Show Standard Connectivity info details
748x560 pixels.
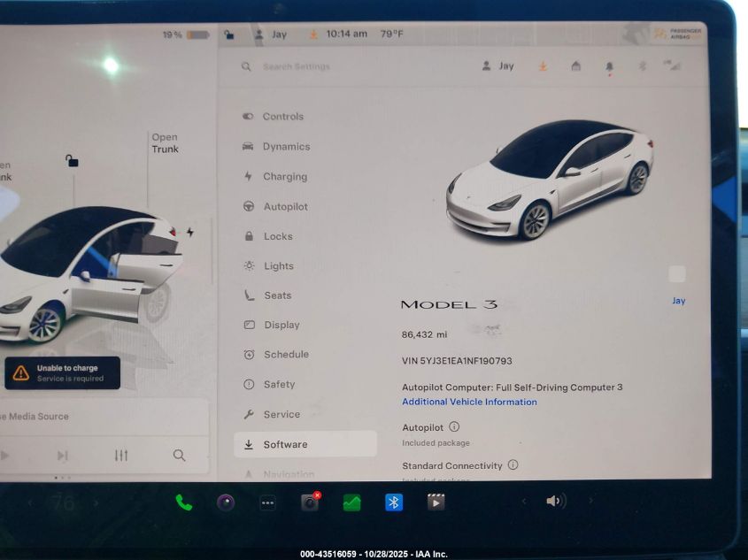pyautogui.click(x=513, y=465)
